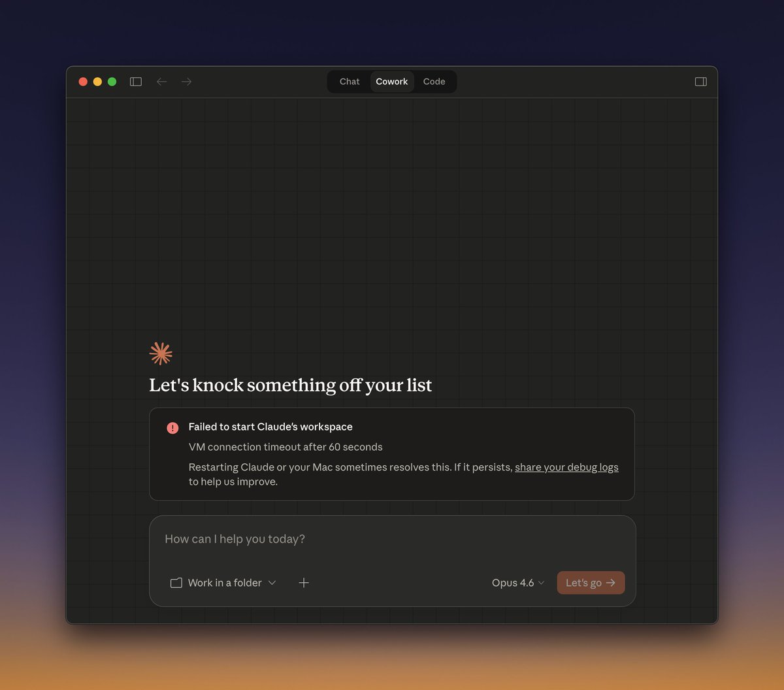
Task: Add attachment with the plus icon
Action: [304, 583]
